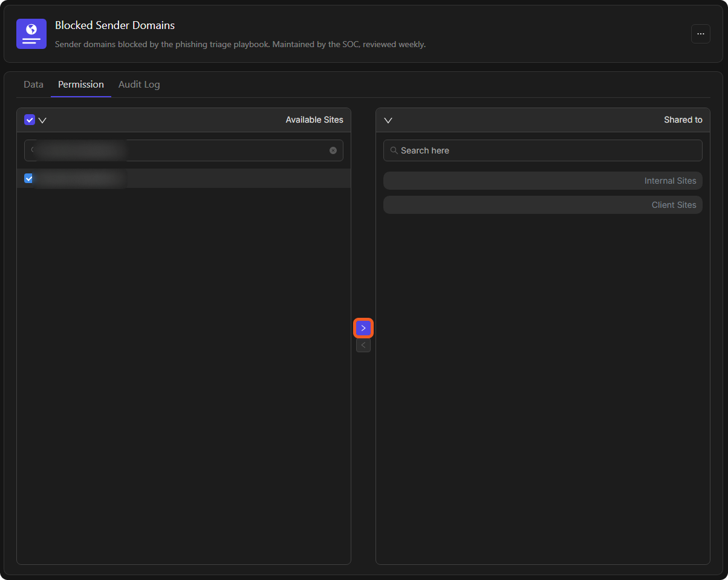Select the Permission tab
Image resolution: width=728 pixels, height=580 pixels.
click(x=81, y=85)
